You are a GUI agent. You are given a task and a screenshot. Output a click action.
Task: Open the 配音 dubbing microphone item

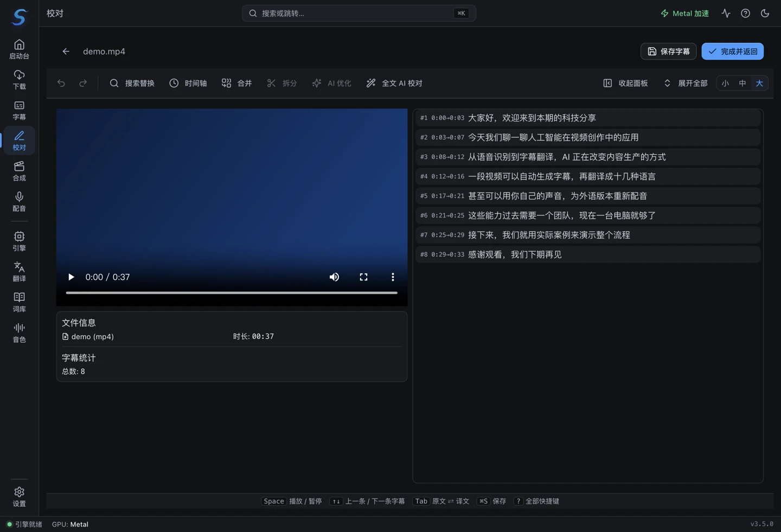coord(19,201)
